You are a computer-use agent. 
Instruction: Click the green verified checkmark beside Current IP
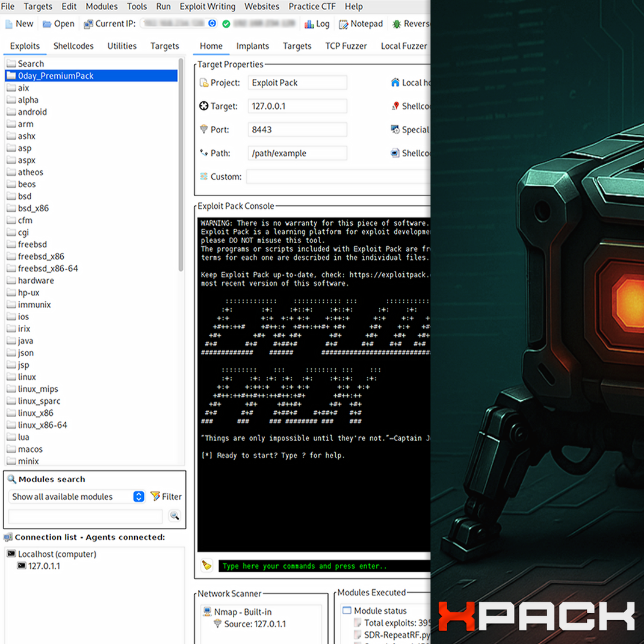click(226, 24)
